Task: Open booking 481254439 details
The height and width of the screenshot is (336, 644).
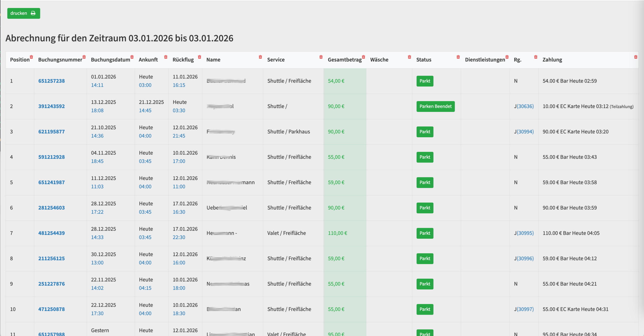Action: pos(51,233)
